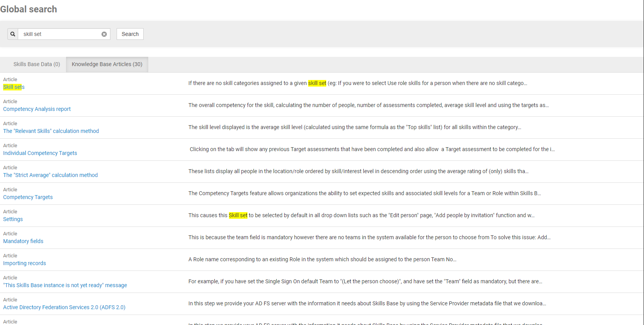Open Active Directory Federation Services article
The height and width of the screenshot is (325, 644).
coord(64,307)
